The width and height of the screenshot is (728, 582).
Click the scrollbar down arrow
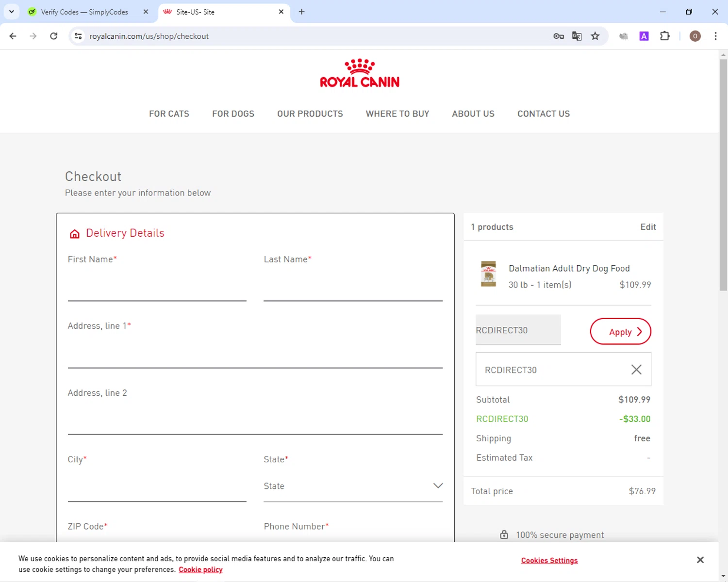click(723, 577)
